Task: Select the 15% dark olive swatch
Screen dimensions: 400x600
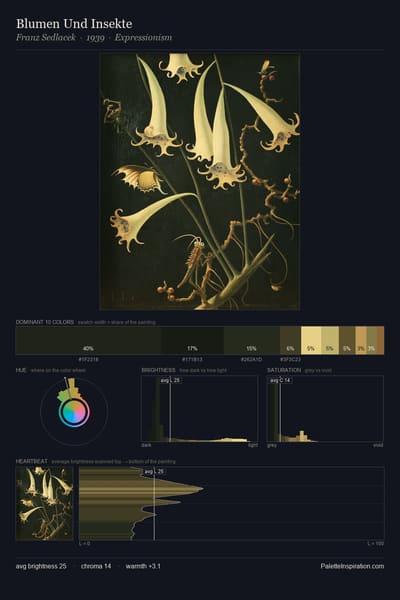Action: click(252, 340)
